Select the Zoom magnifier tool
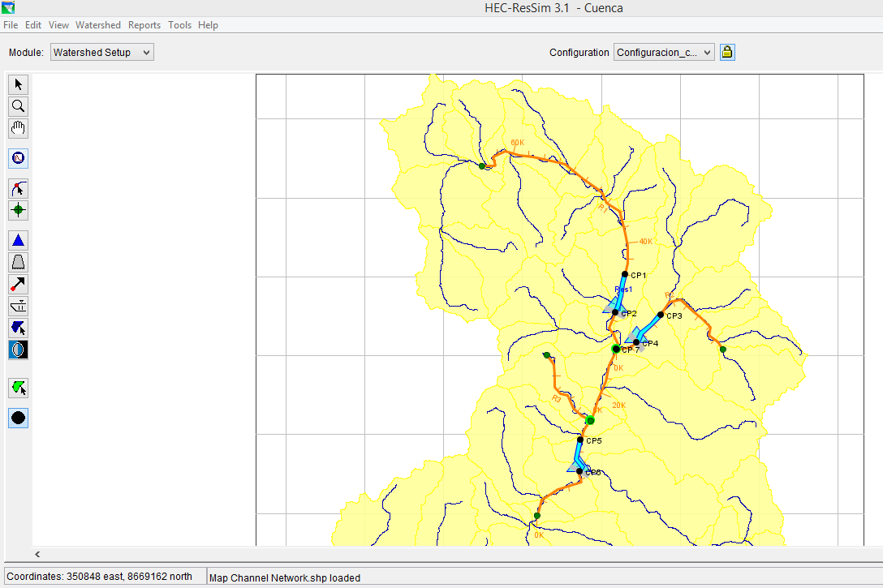This screenshot has height=588, width=883. 18,106
